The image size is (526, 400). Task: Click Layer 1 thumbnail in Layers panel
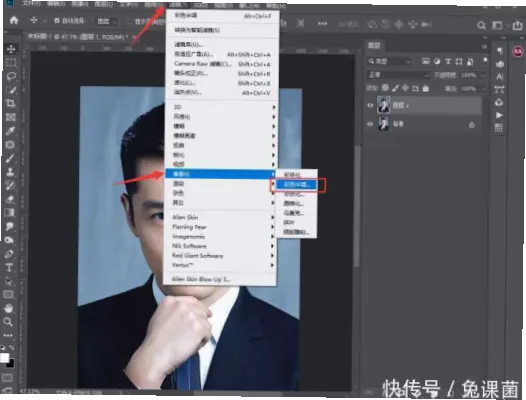383,105
